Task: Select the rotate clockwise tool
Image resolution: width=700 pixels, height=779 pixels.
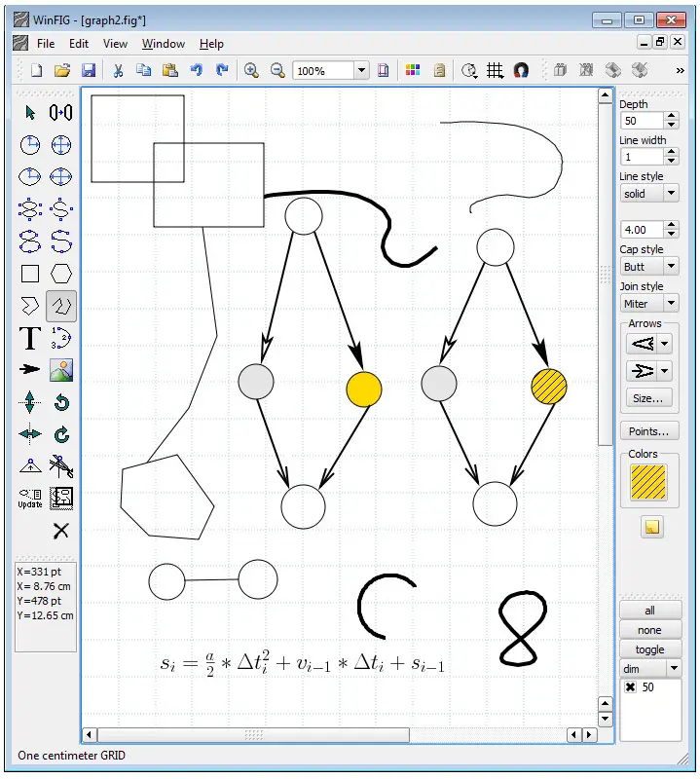Action: click(x=61, y=434)
